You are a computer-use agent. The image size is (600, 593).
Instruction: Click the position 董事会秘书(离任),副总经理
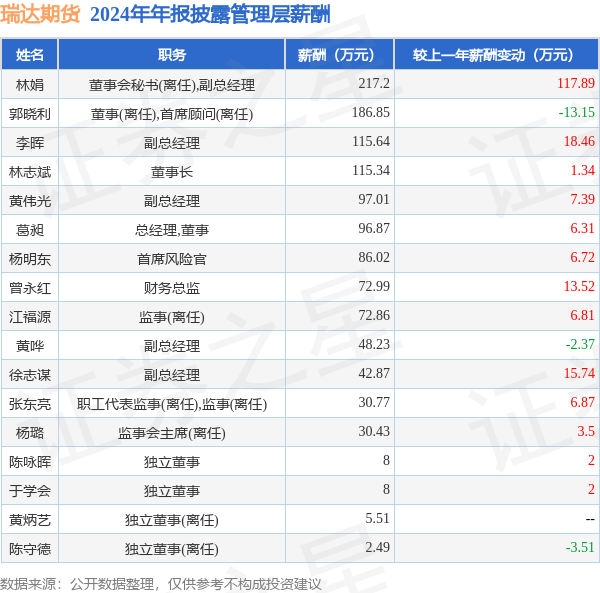172,85
